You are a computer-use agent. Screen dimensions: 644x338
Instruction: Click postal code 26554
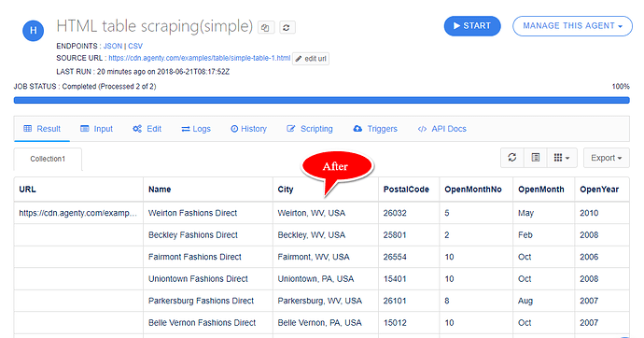[409, 257]
